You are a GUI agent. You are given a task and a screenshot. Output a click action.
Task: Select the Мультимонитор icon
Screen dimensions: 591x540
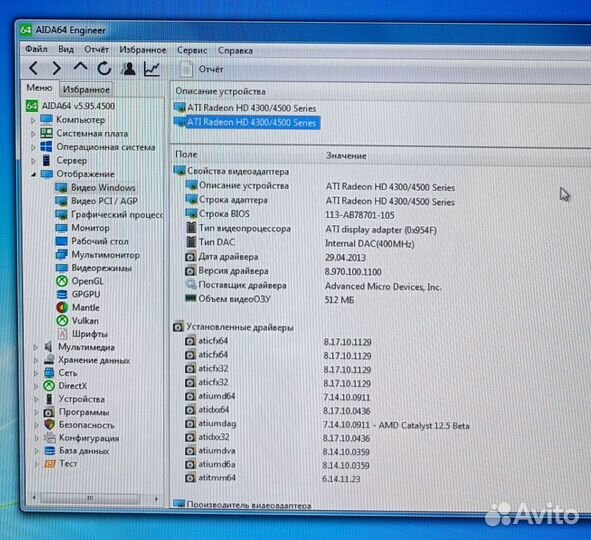[61, 255]
